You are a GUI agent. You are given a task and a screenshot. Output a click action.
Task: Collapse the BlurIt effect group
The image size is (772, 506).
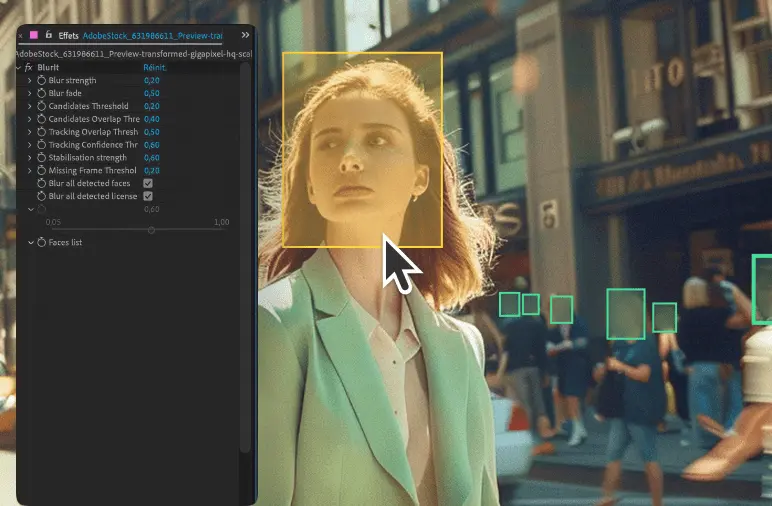[x=19, y=67]
